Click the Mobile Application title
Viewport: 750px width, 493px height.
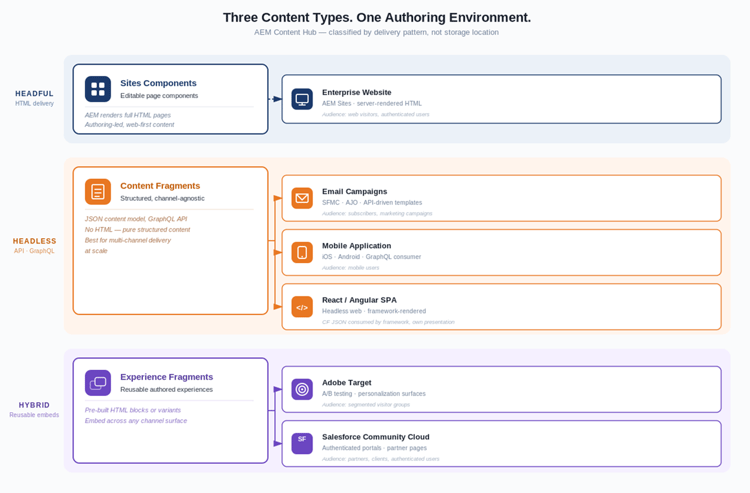tap(356, 246)
